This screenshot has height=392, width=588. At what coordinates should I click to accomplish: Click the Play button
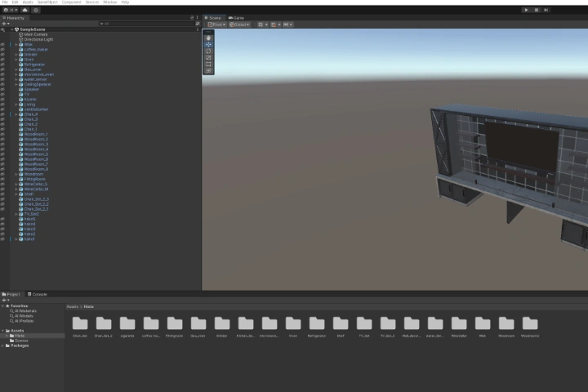click(526, 10)
